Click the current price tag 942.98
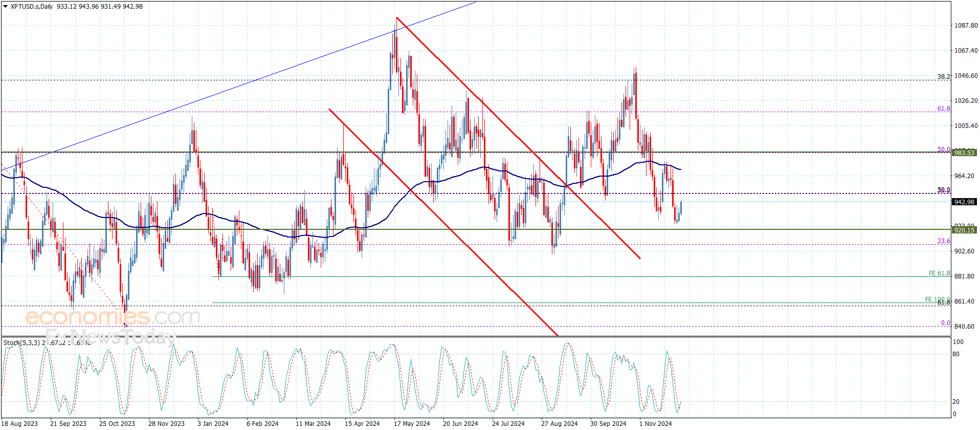 pyautogui.click(x=964, y=202)
